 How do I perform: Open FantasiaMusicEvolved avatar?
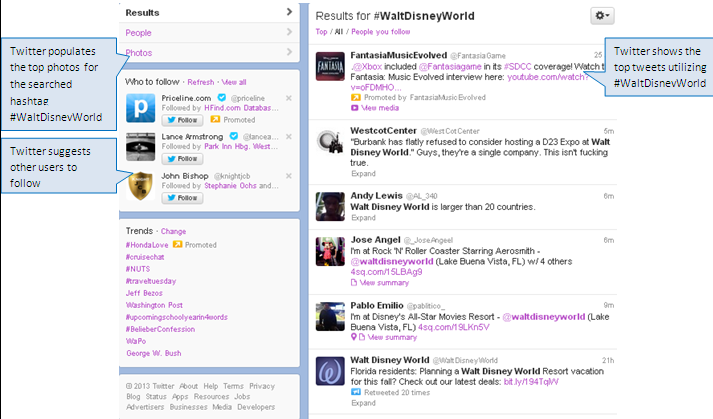(331, 66)
